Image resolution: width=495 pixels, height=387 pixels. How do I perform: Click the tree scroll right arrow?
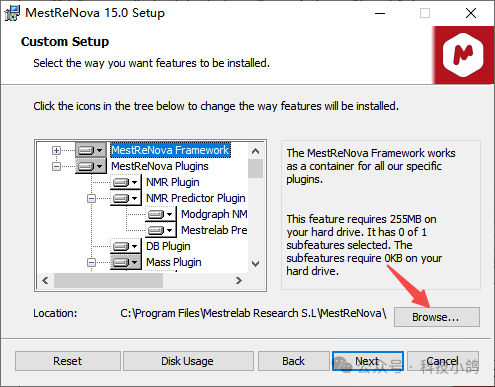pos(239,281)
